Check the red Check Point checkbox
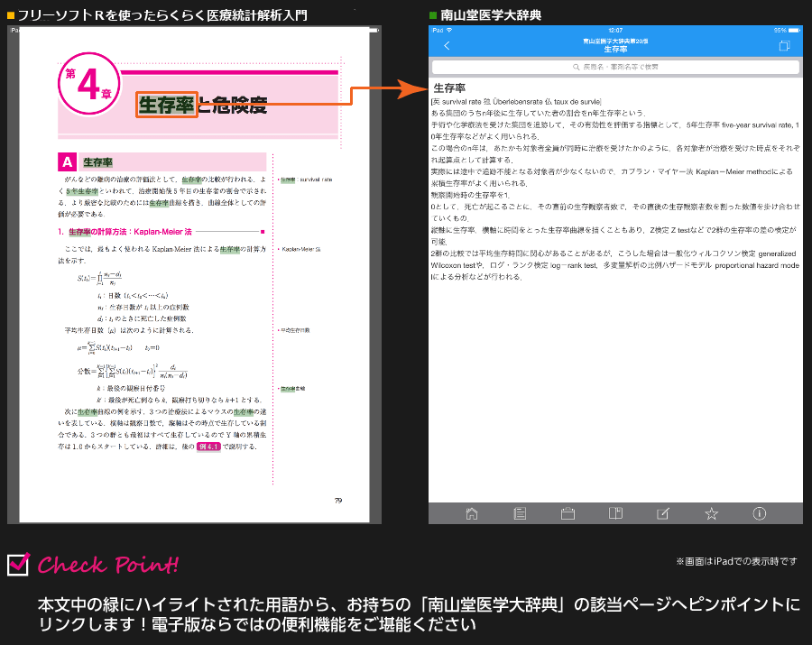 [x=16, y=564]
